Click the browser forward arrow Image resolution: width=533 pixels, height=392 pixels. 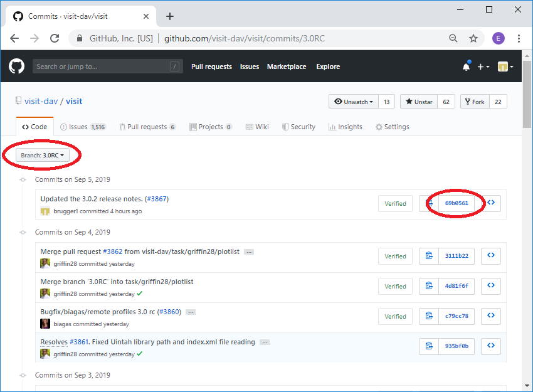(x=34, y=38)
